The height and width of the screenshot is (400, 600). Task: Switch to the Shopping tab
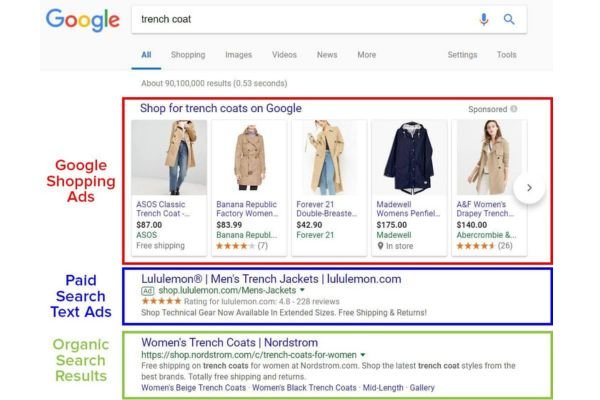click(x=188, y=55)
